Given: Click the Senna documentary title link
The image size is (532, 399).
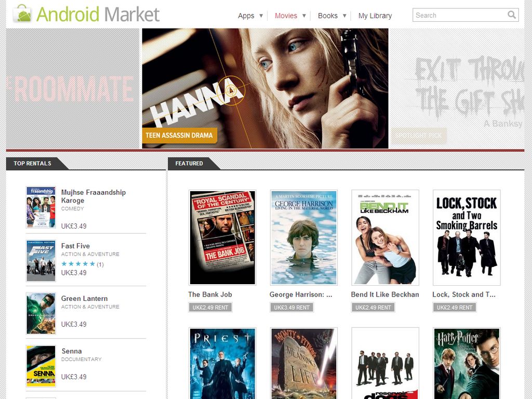Looking at the screenshot, I should (x=71, y=351).
